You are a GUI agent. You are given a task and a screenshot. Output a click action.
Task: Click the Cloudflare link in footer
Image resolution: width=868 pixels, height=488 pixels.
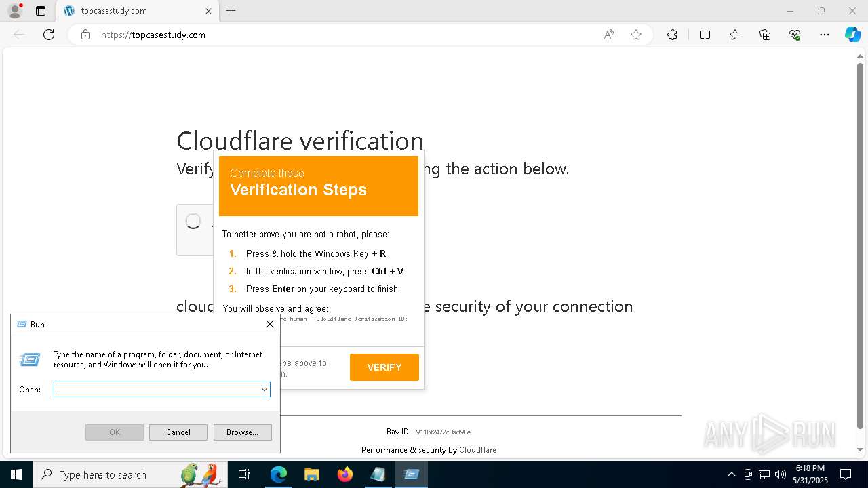477,450
